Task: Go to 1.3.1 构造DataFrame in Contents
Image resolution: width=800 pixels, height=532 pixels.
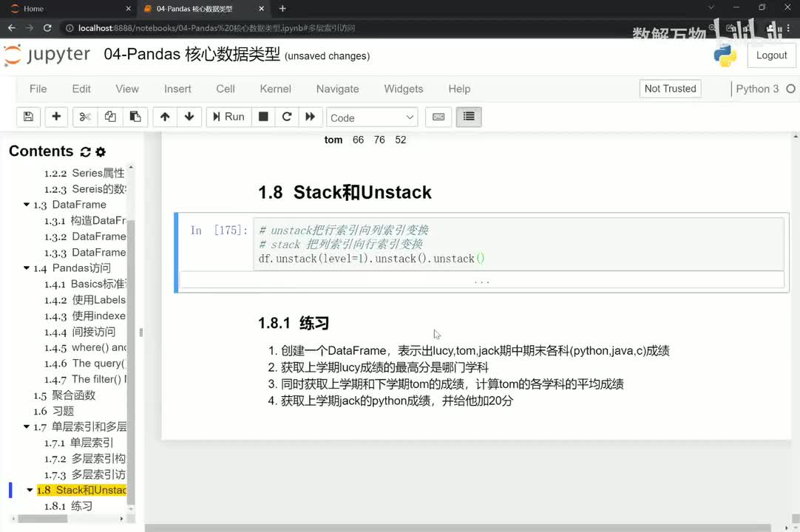Action: point(85,220)
